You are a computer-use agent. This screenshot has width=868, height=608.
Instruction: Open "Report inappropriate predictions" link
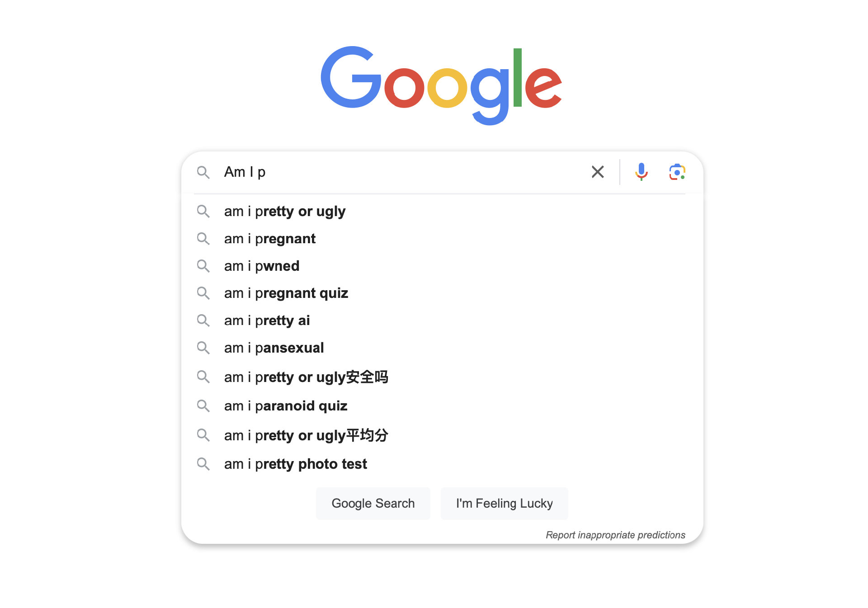coord(615,535)
